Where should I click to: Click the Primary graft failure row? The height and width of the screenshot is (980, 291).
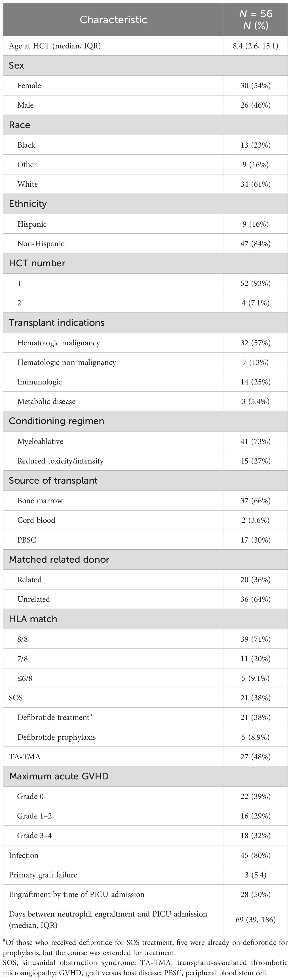145,875
